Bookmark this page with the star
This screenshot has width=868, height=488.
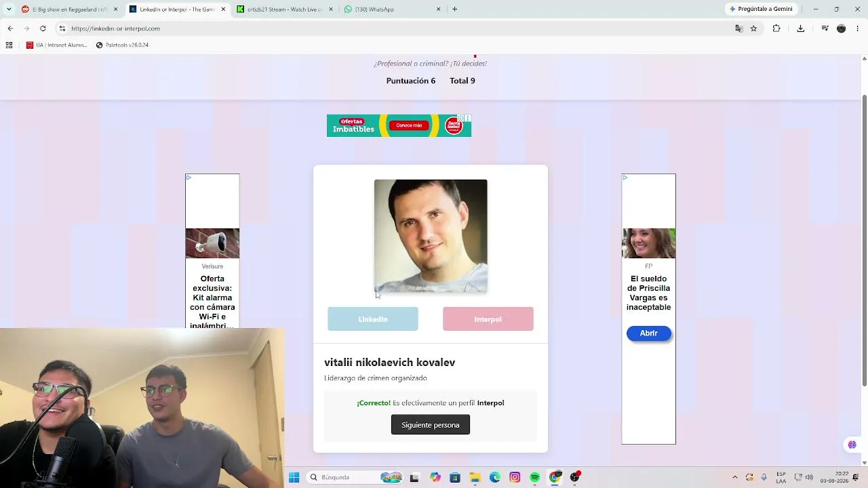coord(753,28)
